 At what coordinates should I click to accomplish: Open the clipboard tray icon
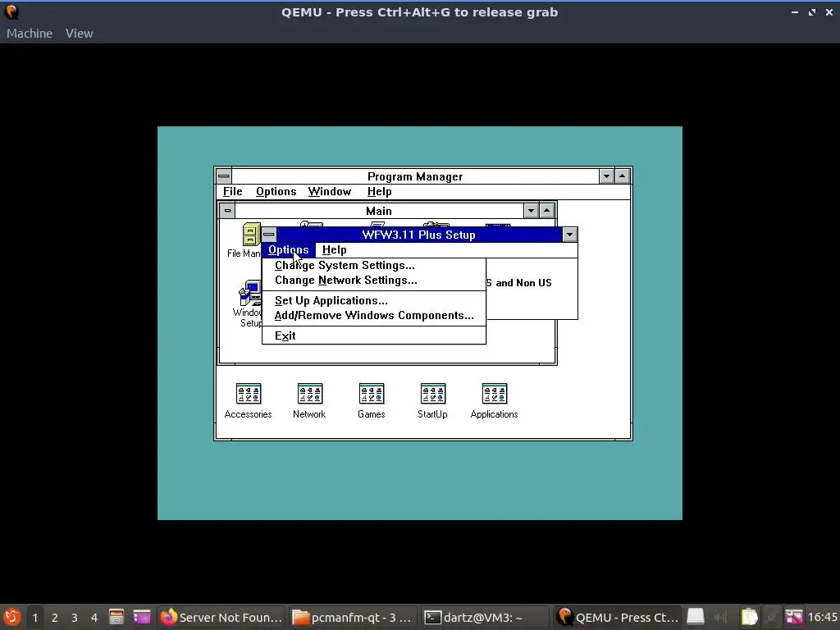click(x=749, y=617)
